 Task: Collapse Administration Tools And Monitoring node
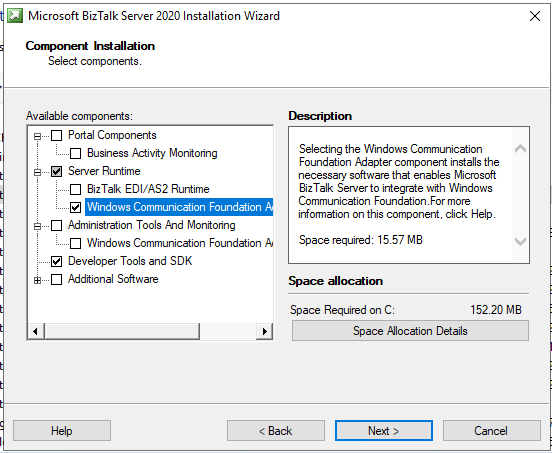point(37,226)
